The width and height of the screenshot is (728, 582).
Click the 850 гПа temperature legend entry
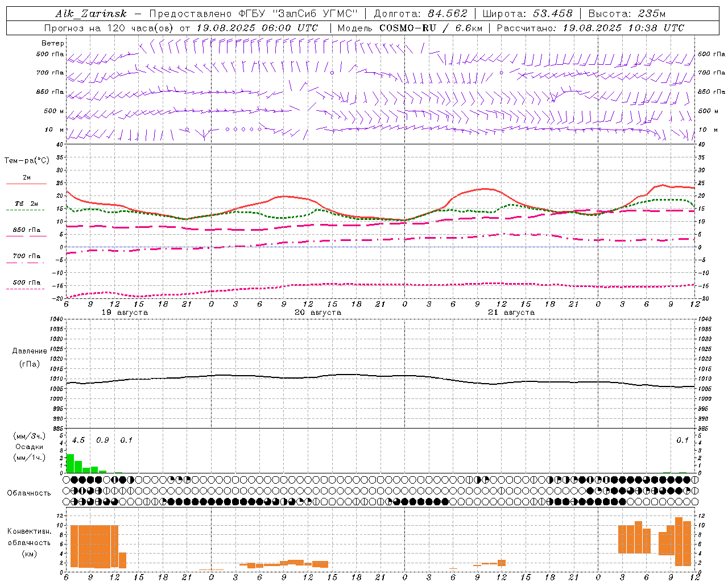pos(26,230)
